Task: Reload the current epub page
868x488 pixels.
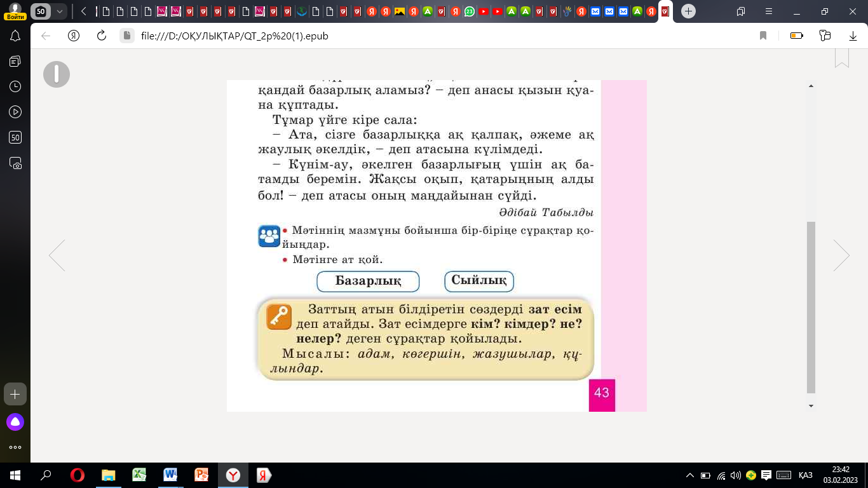Action: tap(101, 36)
